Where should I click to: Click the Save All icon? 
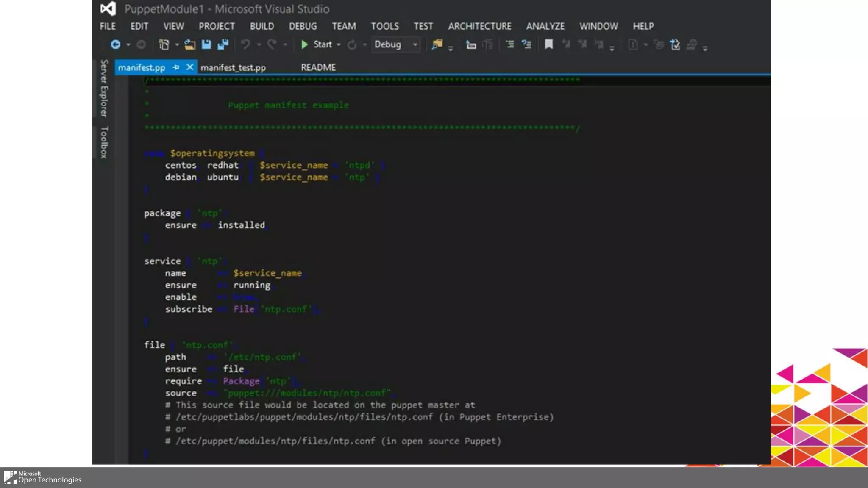[223, 44]
